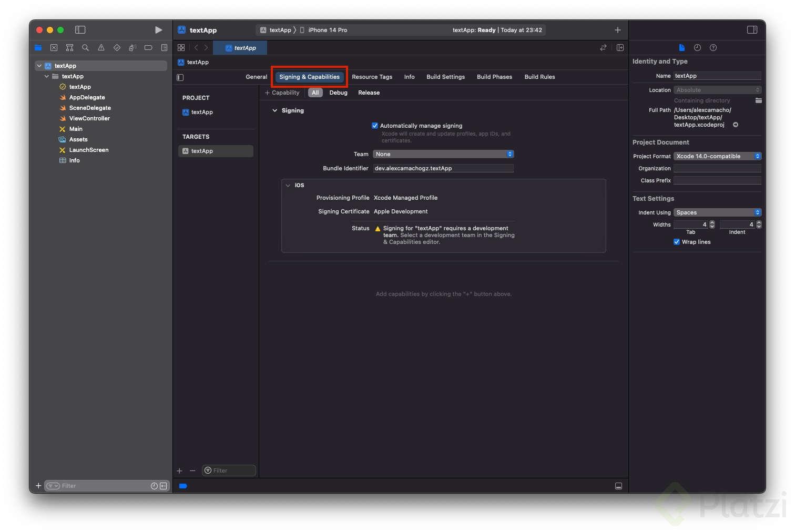
Task: Collapse the iOS signing section
Action: (288, 185)
